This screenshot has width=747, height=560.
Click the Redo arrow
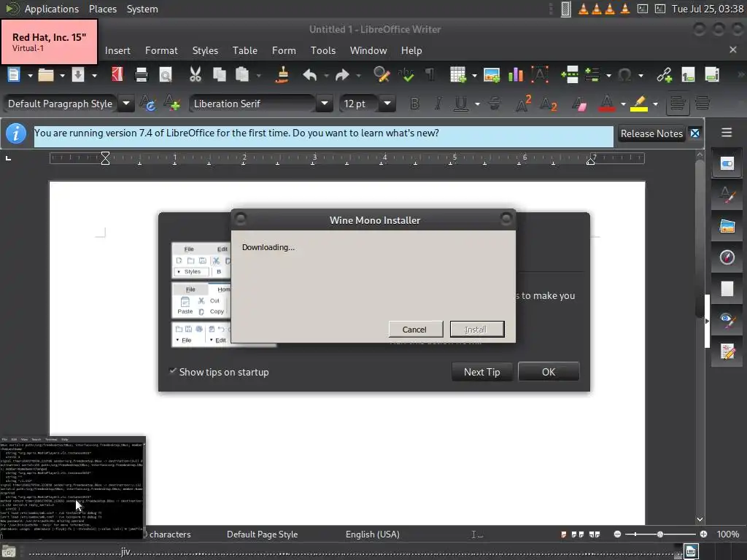(342, 75)
